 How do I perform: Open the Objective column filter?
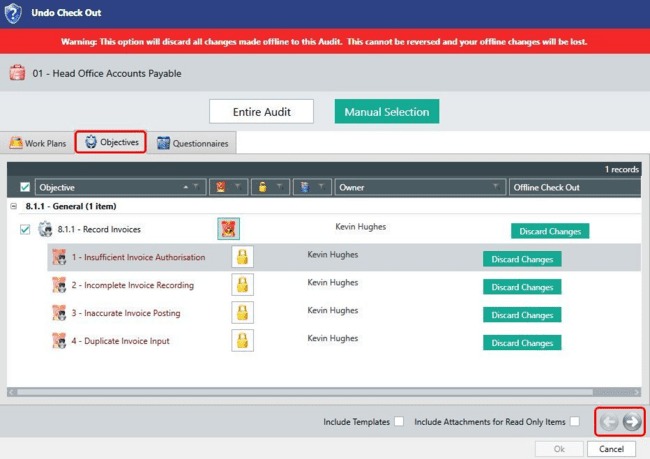point(196,187)
